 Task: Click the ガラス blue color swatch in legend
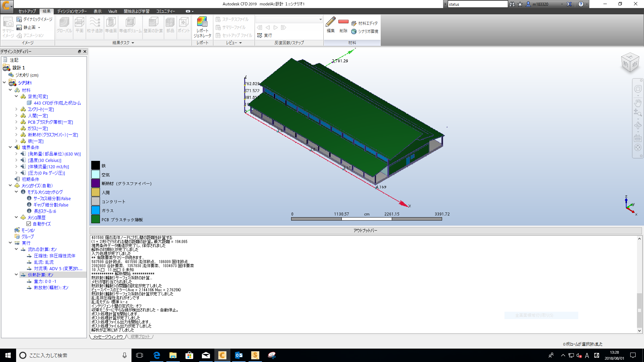pos(96,210)
